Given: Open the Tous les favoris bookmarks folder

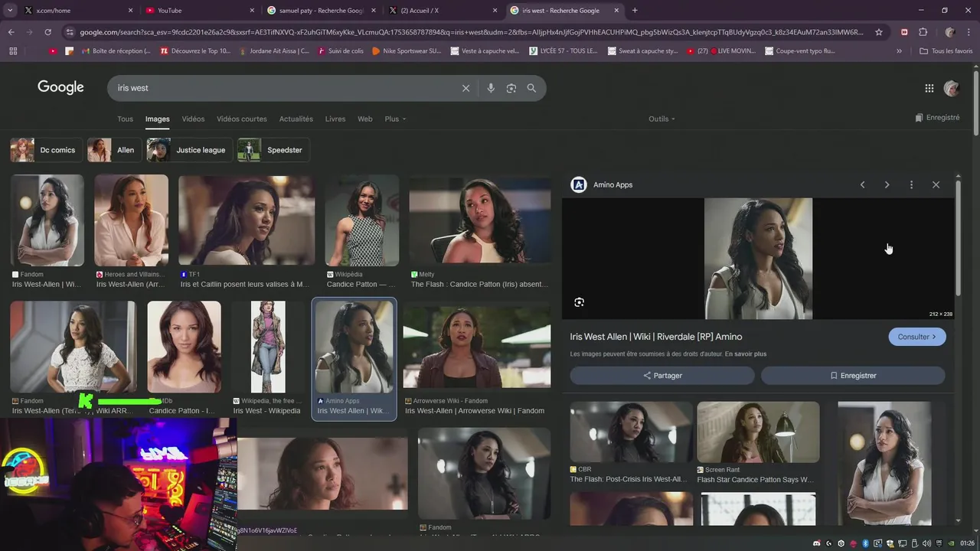Looking at the screenshot, I should [946, 51].
